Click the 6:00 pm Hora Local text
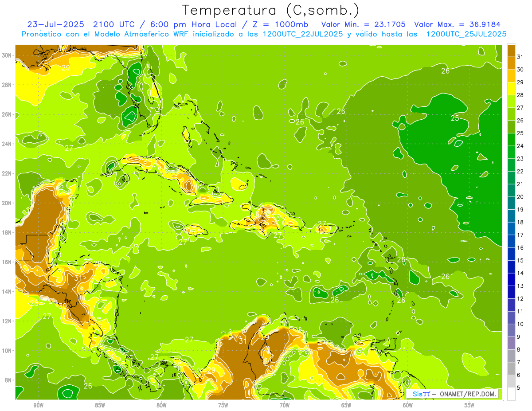The height and width of the screenshot is (411, 532). pos(193,24)
